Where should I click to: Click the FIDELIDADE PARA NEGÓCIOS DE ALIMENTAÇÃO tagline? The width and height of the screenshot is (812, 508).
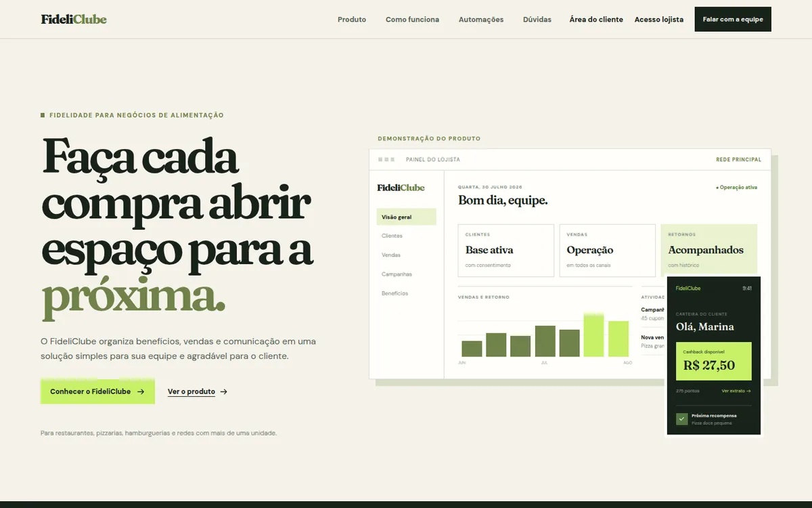[136, 115]
